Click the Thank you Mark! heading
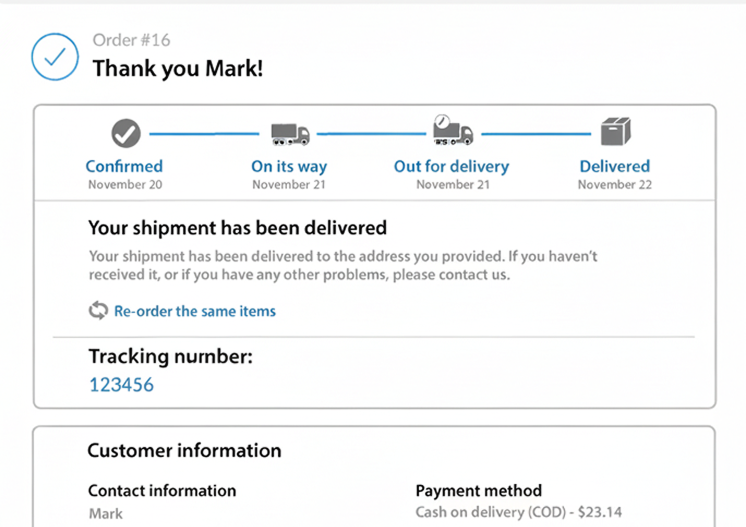The image size is (746, 527). (178, 69)
